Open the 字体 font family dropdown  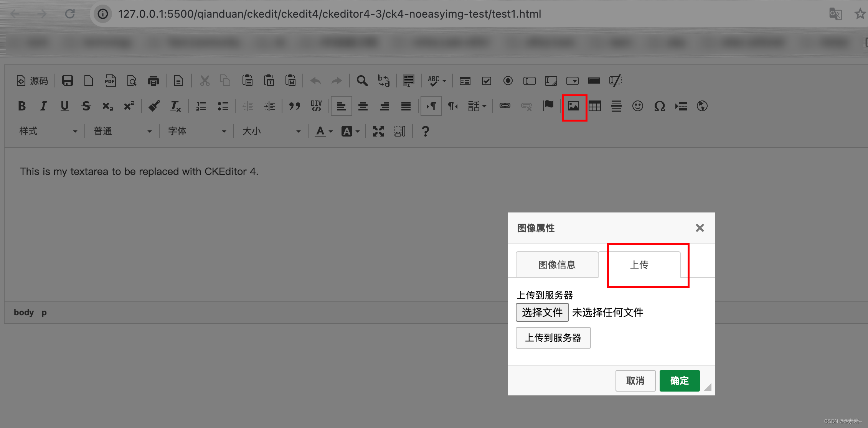(196, 131)
